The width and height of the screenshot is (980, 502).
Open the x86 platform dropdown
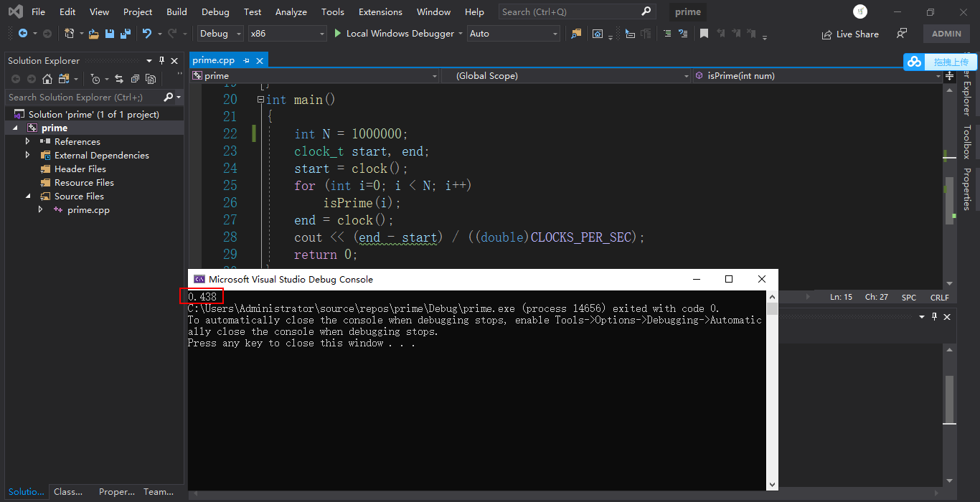pyautogui.click(x=288, y=34)
